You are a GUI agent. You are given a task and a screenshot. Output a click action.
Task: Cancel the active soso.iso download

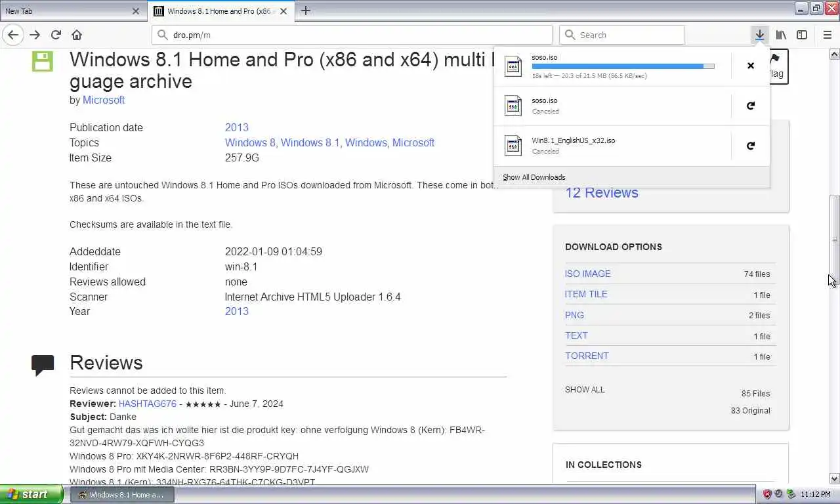[751, 66]
